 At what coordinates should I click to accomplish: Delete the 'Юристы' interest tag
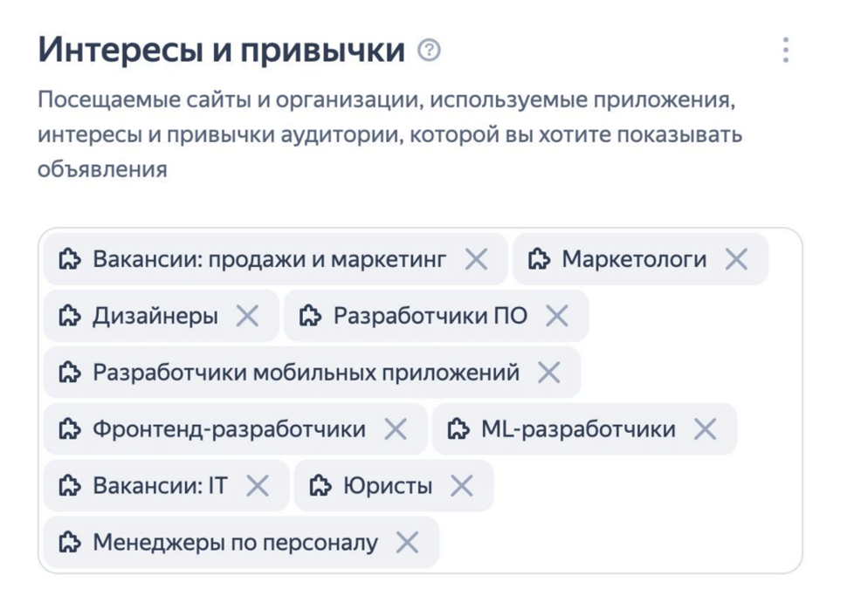[462, 486]
